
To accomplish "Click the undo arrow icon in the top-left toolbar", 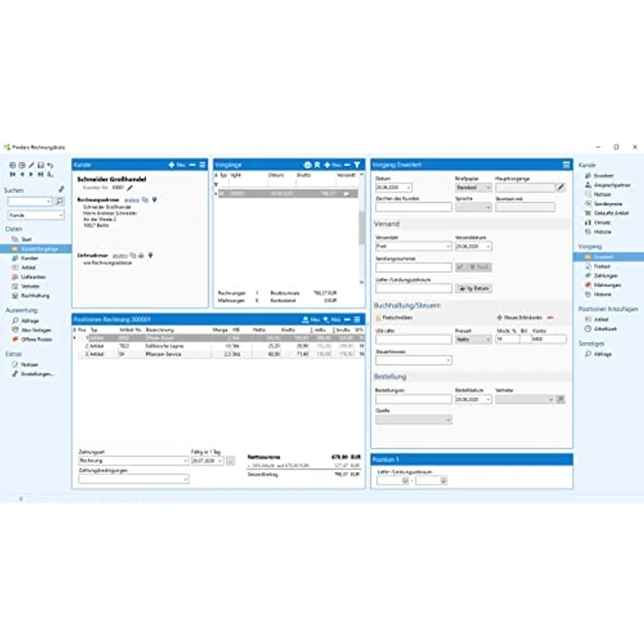I will click(x=50, y=165).
